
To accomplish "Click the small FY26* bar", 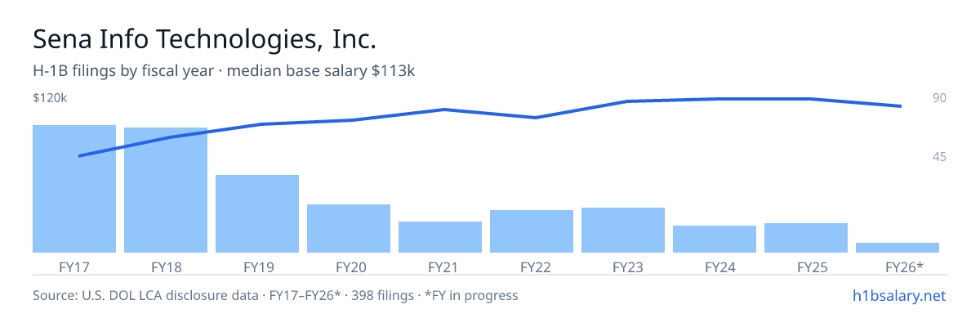I will pyautogui.click(x=898, y=248).
